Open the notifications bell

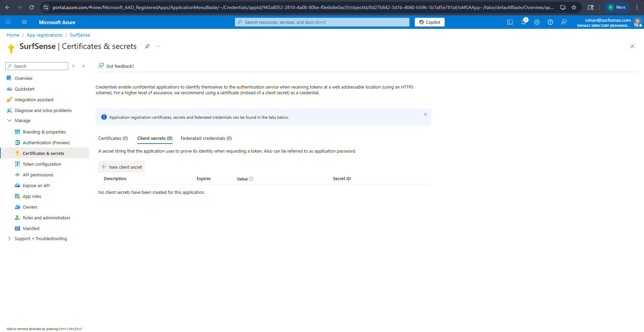pyautogui.click(x=523, y=22)
